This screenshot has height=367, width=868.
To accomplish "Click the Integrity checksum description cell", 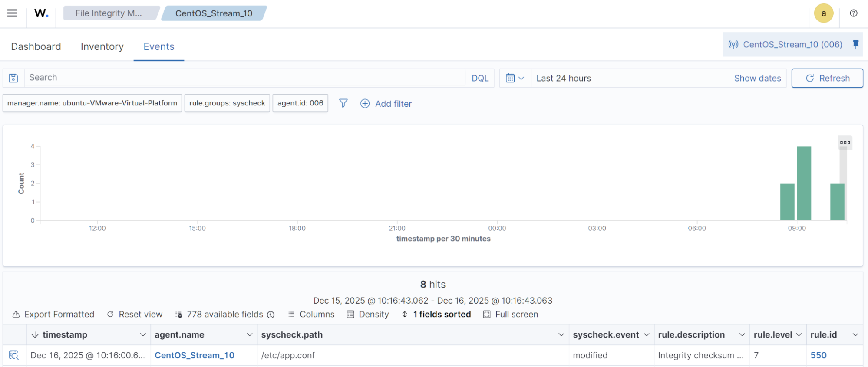I will point(702,355).
